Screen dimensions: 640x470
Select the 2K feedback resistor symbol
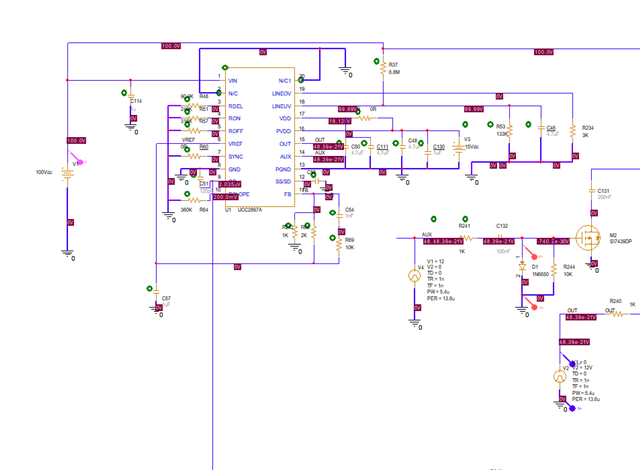(313, 233)
